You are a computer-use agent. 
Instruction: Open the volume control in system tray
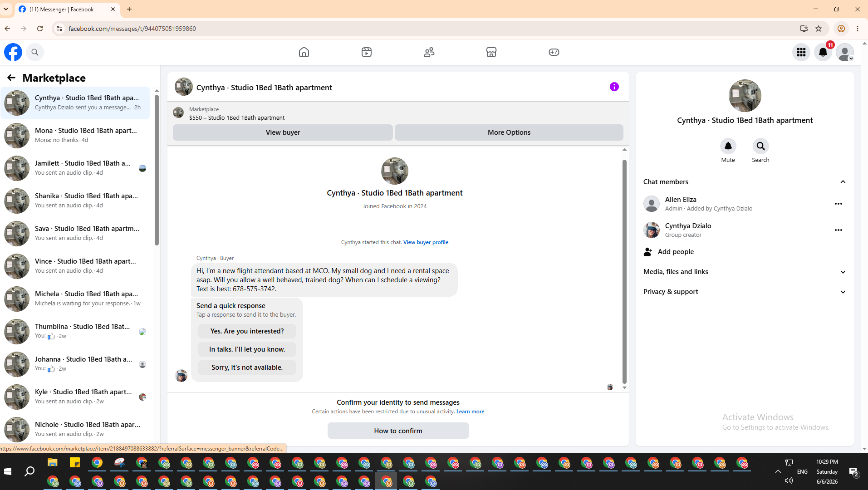pos(789,480)
